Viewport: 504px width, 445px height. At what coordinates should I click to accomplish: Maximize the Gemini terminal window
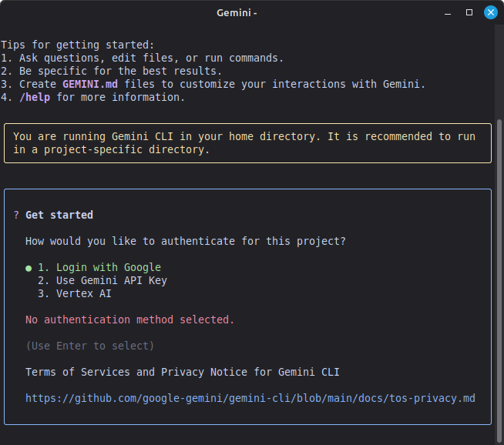pos(469,13)
